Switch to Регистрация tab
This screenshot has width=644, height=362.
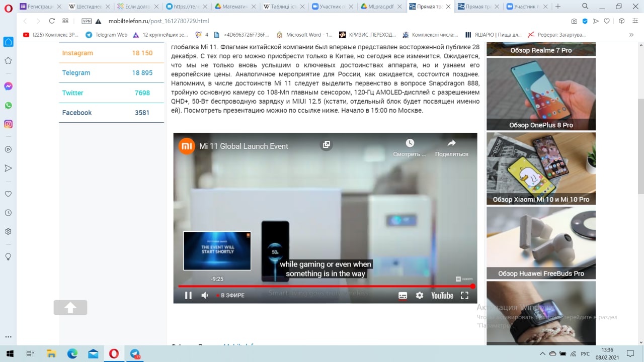coord(40,7)
